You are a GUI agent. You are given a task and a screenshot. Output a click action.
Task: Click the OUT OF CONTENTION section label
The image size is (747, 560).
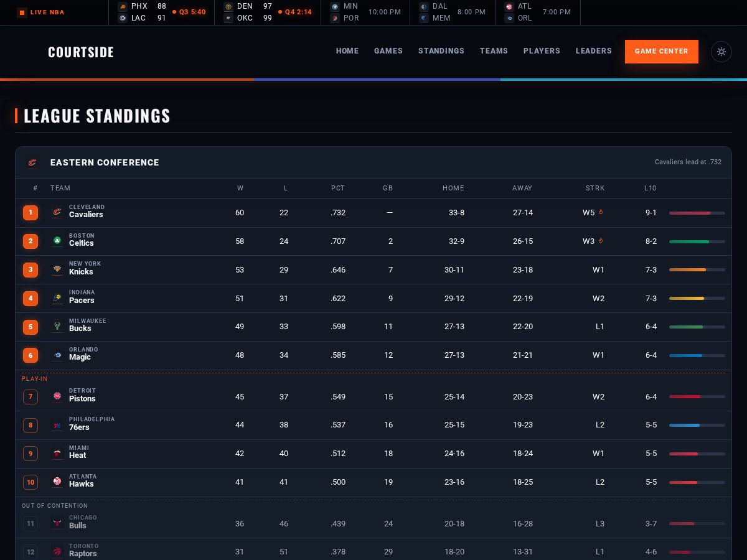(x=55, y=506)
